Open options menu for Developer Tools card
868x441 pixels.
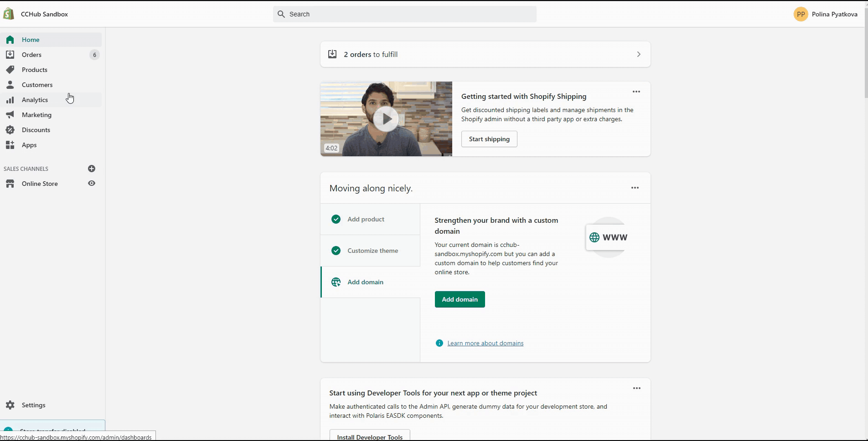click(637, 388)
